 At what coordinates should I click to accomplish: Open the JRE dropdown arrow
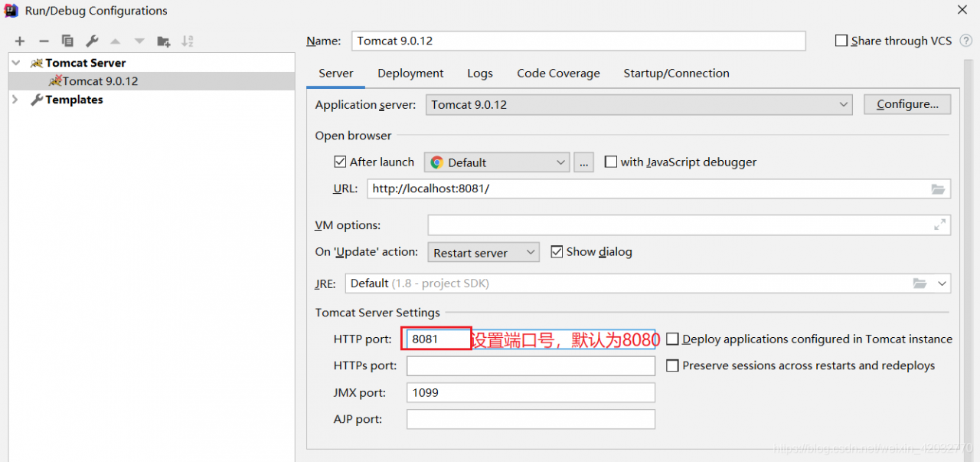[x=942, y=283]
